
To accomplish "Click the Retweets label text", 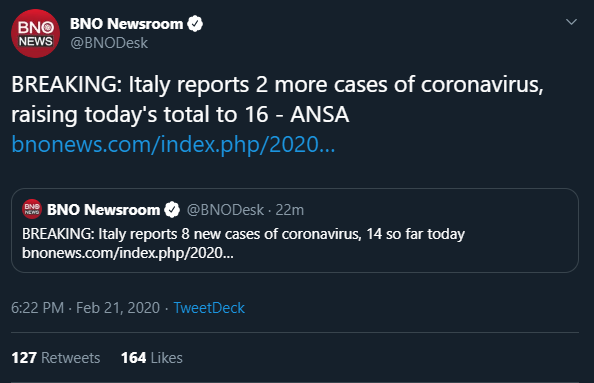I will pos(70,358).
